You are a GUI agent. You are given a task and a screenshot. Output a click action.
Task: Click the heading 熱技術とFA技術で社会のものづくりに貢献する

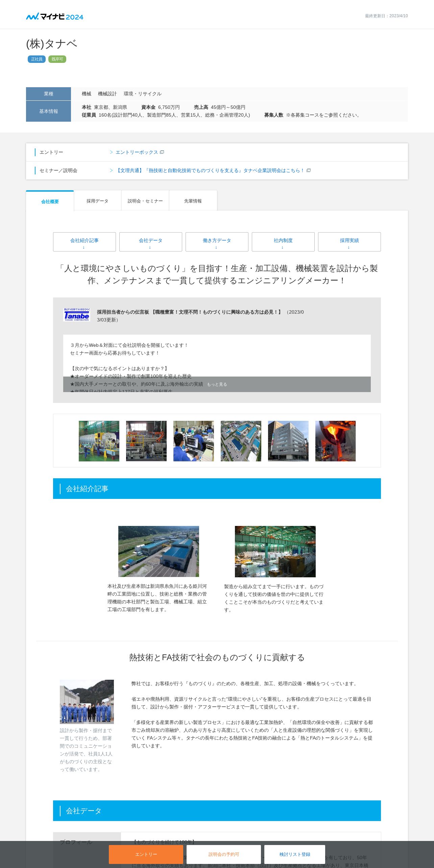(x=217, y=657)
